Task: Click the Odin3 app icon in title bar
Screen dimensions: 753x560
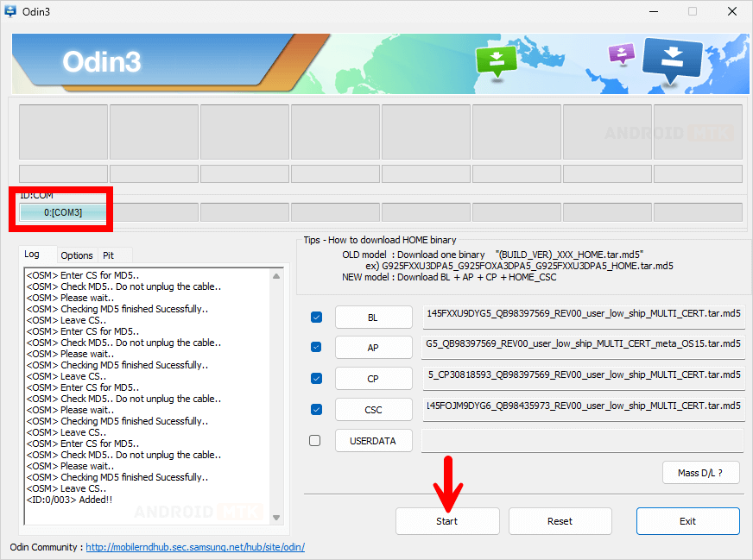Action: [x=11, y=11]
